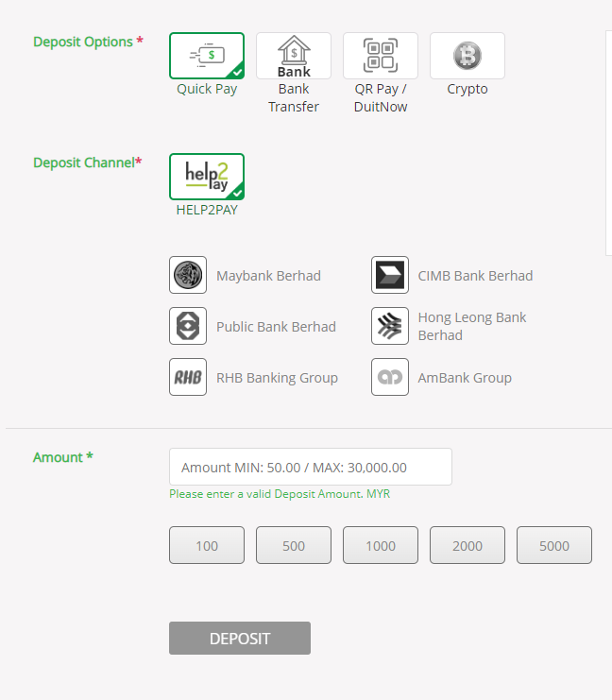Click the valid Deposit Amount MYR message
Viewport: 612px width, 700px height.
280,494
